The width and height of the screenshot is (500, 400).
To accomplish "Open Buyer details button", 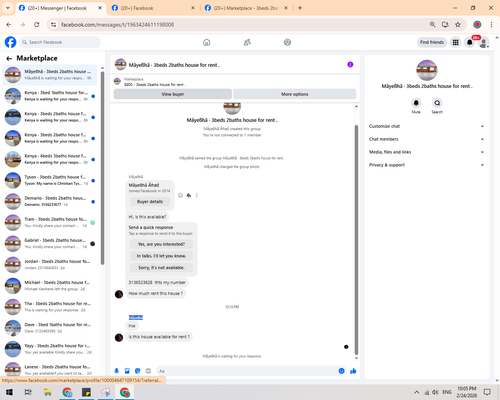I will pyautogui.click(x=150, y=202).
